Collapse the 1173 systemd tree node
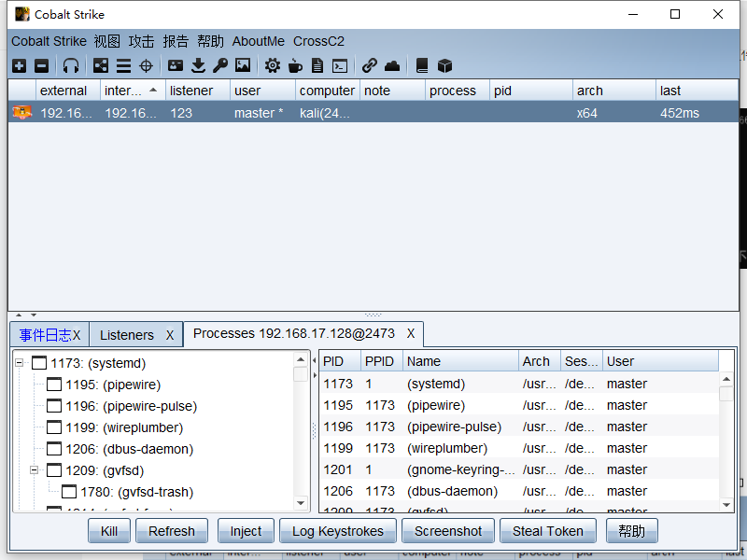 [x=20, y=363]
